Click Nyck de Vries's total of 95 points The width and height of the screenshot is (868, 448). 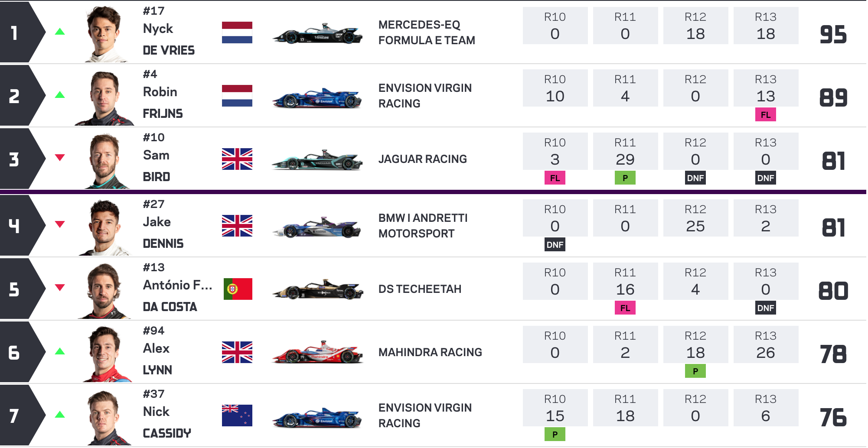pyautogui.click(x=833, y=34)
